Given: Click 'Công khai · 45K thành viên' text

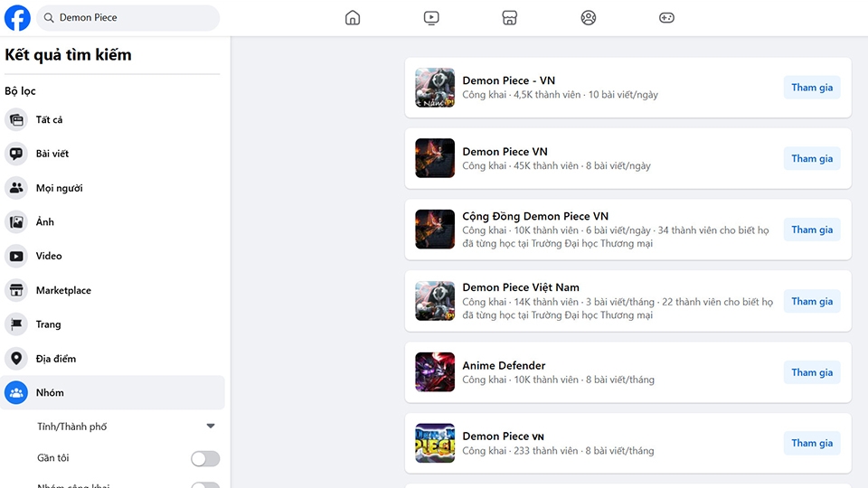Looking at the screenshot, I should click(521, 165).
